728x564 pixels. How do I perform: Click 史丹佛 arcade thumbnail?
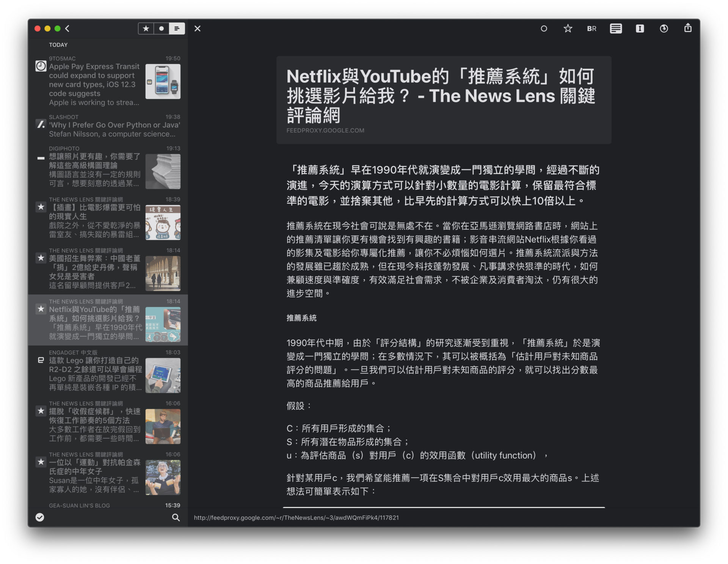point(163,273)
